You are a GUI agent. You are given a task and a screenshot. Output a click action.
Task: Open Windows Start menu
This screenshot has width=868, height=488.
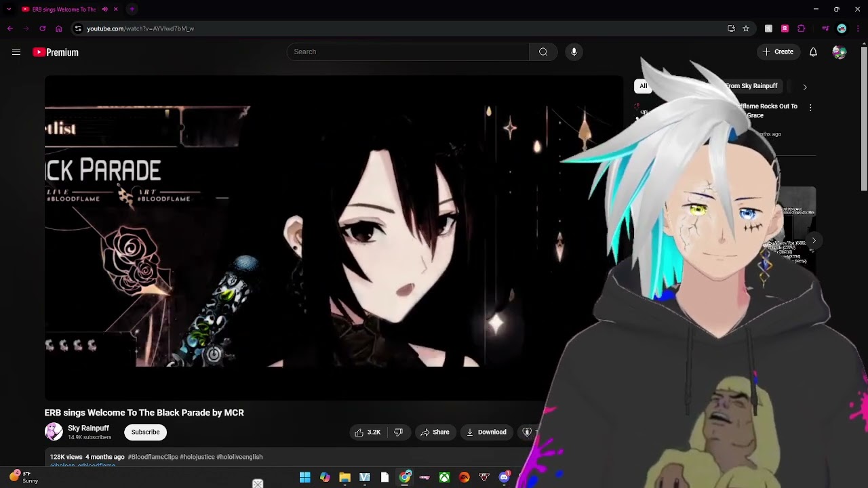click(x=304, y=477)
